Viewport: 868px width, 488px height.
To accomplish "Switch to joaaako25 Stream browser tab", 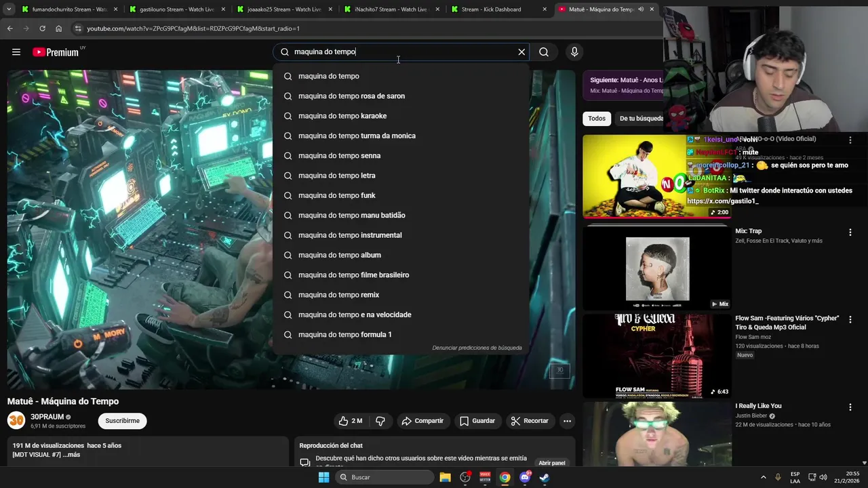I will coord(285,9).
